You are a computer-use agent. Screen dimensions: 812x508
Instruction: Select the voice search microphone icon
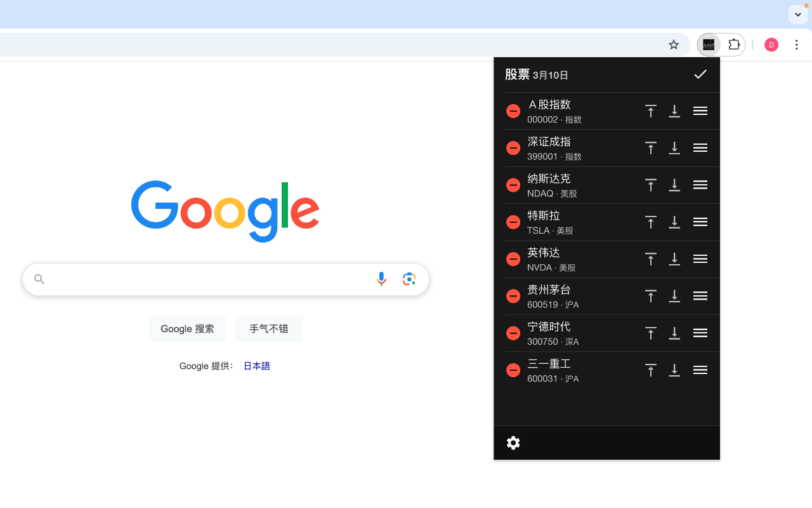point(381,279)
